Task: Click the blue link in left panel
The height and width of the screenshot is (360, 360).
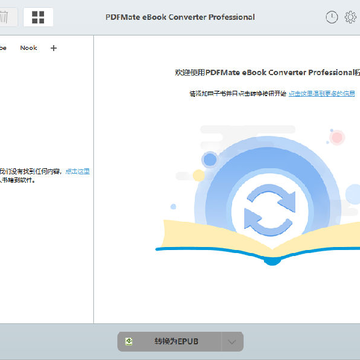Action: pos(77,171)
